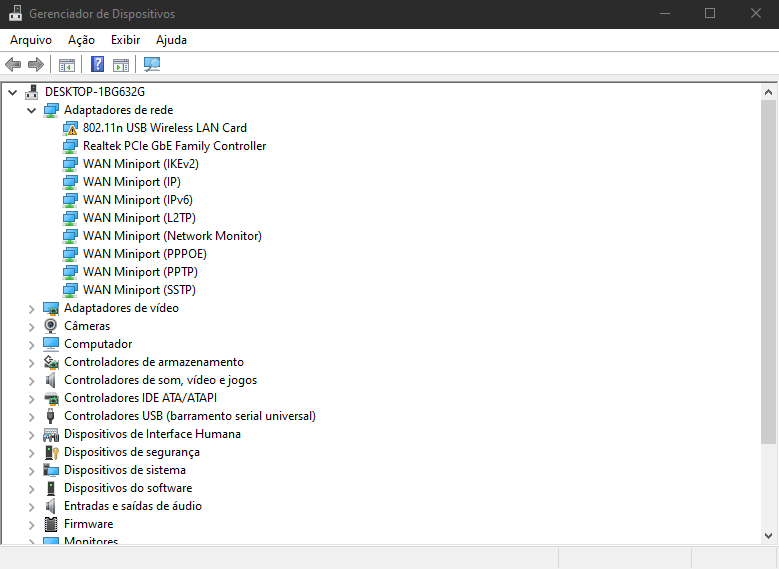Expand the Firmware category

pos(31,525)
